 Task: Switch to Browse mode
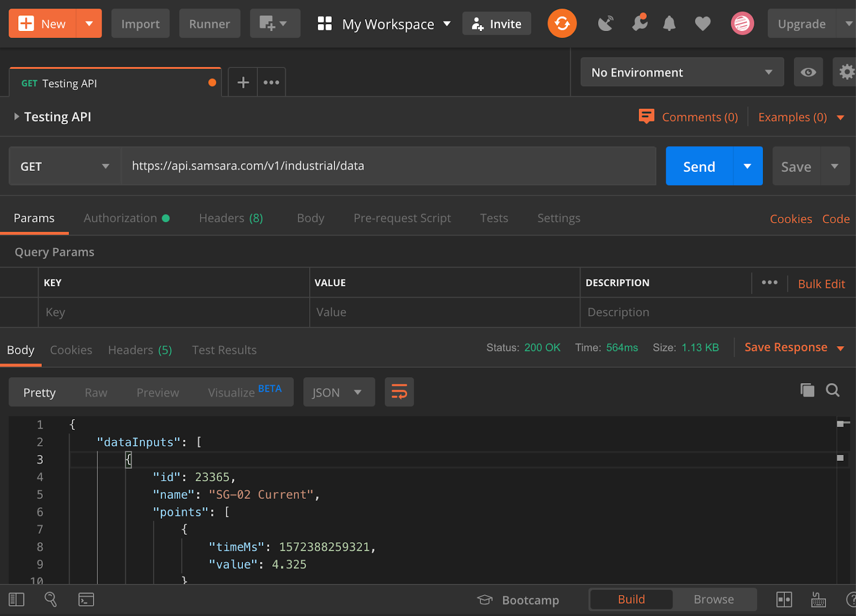tap(714, 599)
